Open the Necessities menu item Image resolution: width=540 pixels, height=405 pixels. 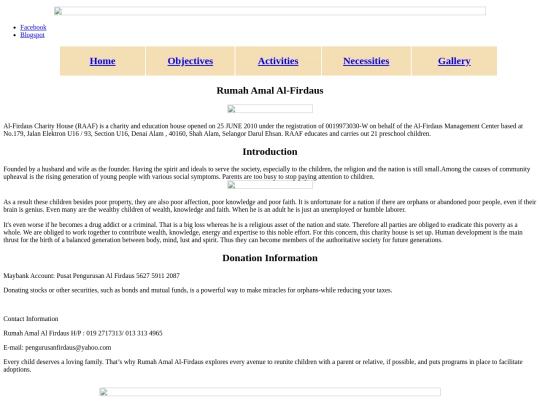point(366,61)
